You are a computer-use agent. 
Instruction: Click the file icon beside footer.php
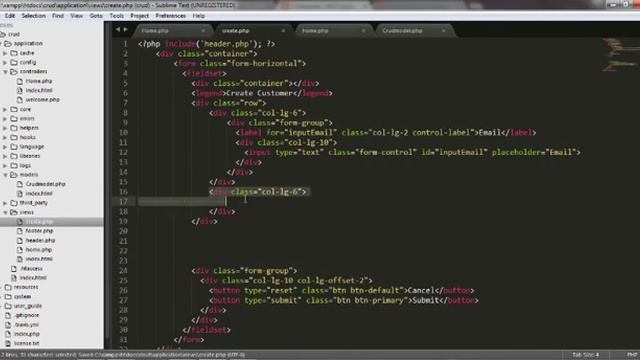pyautogui.click(x=20, y=231)
